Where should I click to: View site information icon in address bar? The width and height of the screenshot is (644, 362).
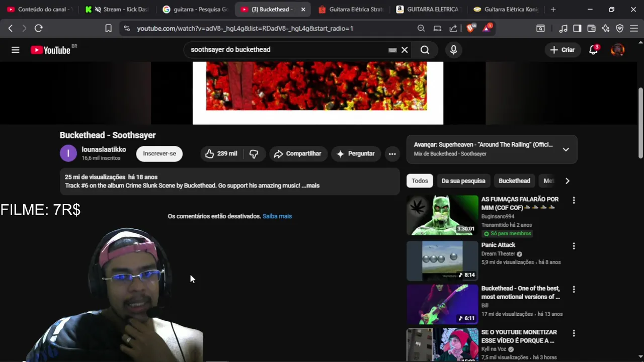[x=126, y=29]
